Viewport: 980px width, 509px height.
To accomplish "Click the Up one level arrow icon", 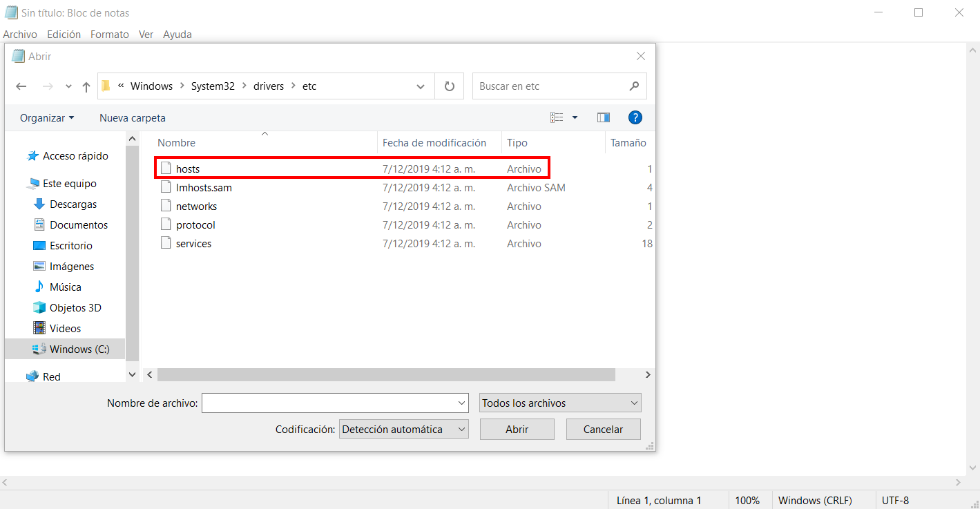I will 86,86.
